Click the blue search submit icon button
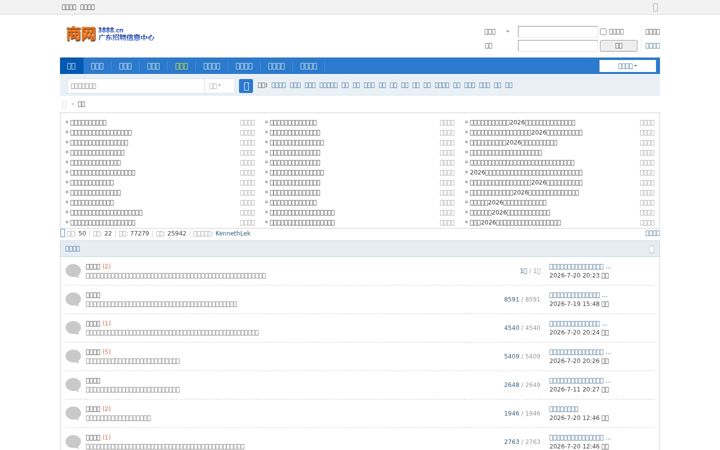Viewport: 720px width, 450px height. pyautogui.click(x=246, y=86)
